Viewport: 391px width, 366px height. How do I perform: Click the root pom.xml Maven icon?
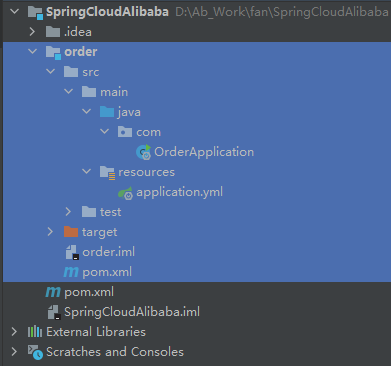(x=53, y=292)
